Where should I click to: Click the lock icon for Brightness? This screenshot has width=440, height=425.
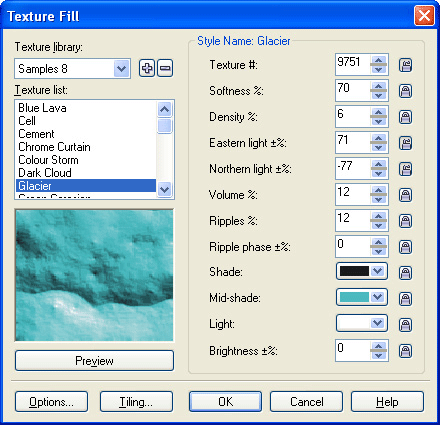[405, 351]
